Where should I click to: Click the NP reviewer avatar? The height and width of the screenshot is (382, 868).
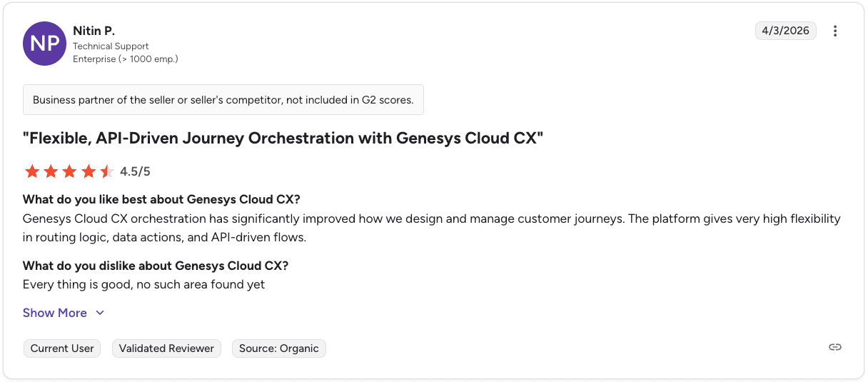coord(45,44)
